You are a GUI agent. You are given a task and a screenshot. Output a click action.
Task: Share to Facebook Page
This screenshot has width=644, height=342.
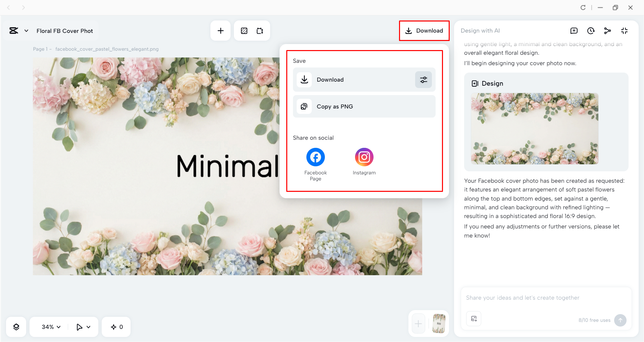(x=315, y=164)
